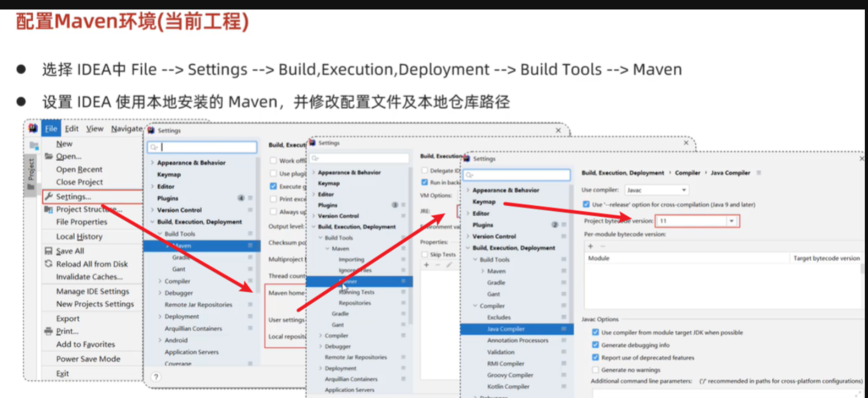Click the search field in first Settings window
This screenshot has height=398, width=868.
tap(202, 147)
